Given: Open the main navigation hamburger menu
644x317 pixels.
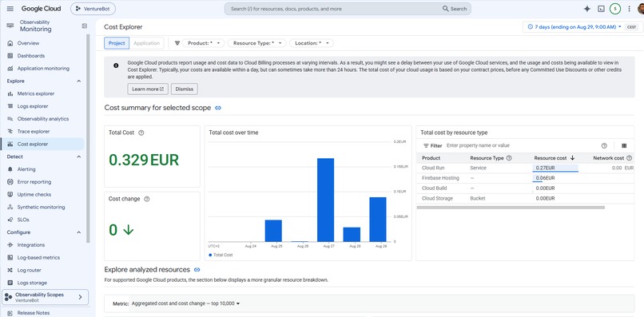Looking at the screenshot, I should pyautogui.click(x=10, y=9).
